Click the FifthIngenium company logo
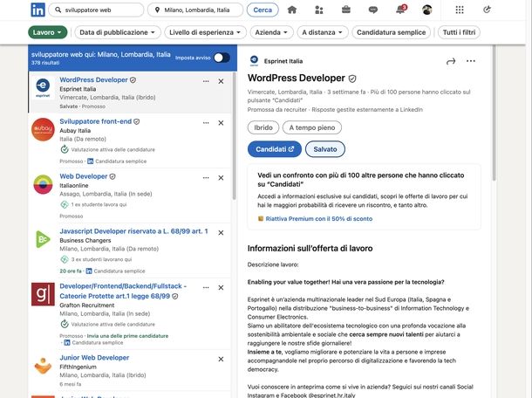532x398 pixels. coord(43,366)
